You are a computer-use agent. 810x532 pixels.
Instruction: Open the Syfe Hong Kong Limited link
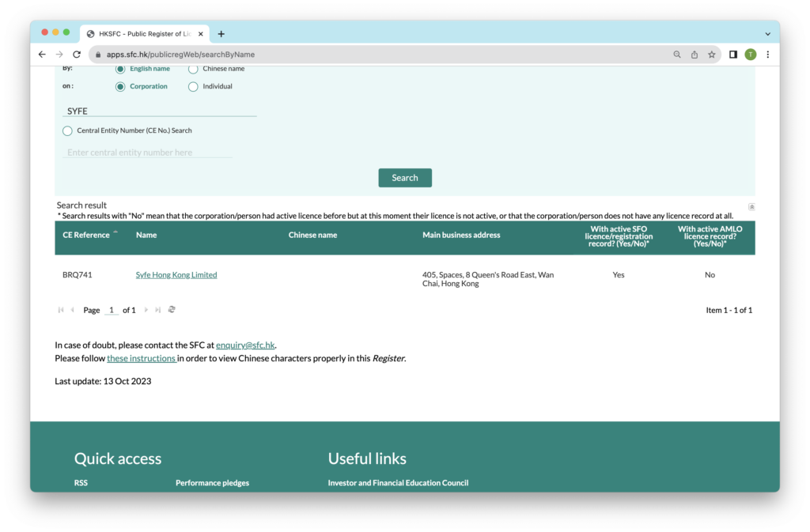point(176,275)
